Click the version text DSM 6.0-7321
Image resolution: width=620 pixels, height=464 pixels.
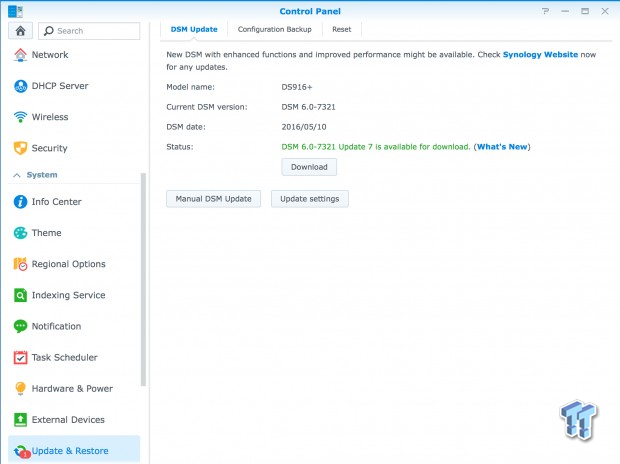pyautogui.click(x=308, y=107)
